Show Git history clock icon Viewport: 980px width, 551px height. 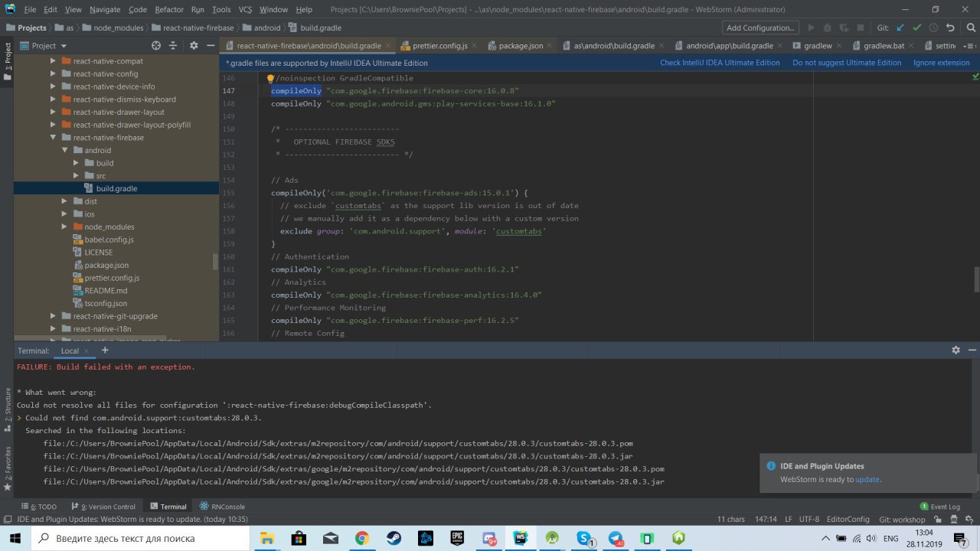[x=934, y=28]
